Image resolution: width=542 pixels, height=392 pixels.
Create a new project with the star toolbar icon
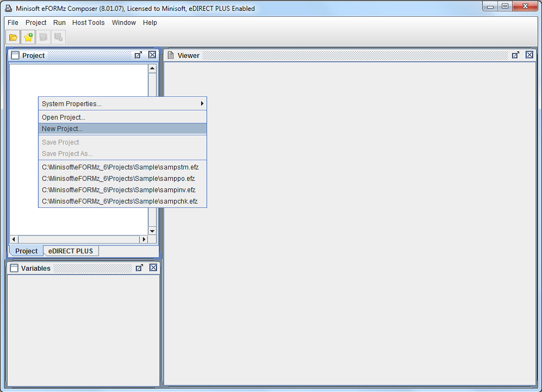pyautogui.click(x=28, y=37)
